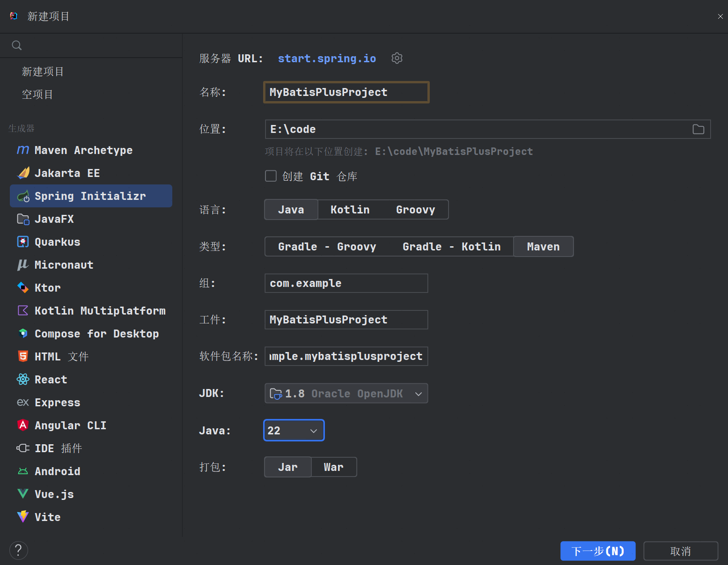Close the 新建项目 dialog
Viewport: 728px width, 565px height.
pyautogui.click(x=720, y=16)
